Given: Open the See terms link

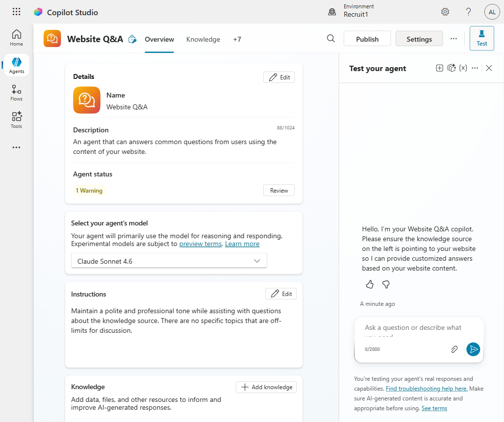Looking at the screenshot, I should [434, 408].
